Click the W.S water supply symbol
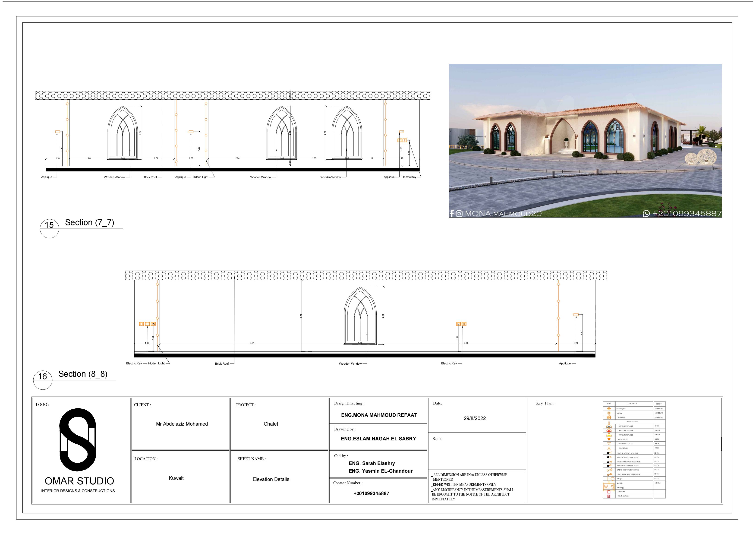The width and height of the screenshot is (756, 534). coord(609,487)
